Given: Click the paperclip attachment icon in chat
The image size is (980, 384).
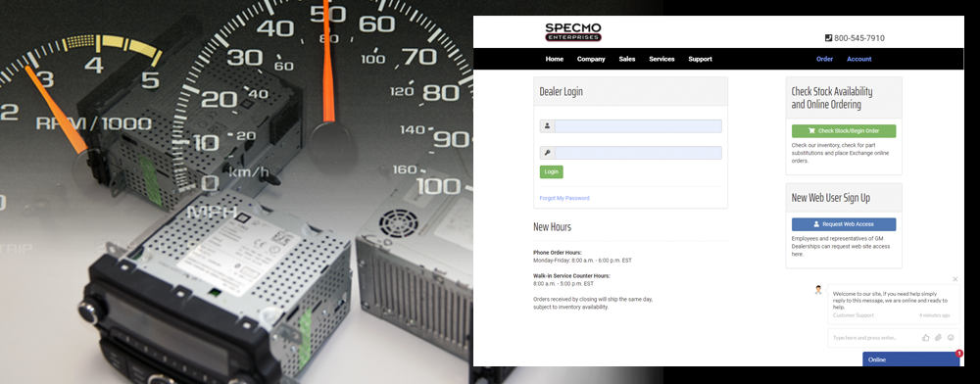Looking at the screenshot, I should point(938,338).
